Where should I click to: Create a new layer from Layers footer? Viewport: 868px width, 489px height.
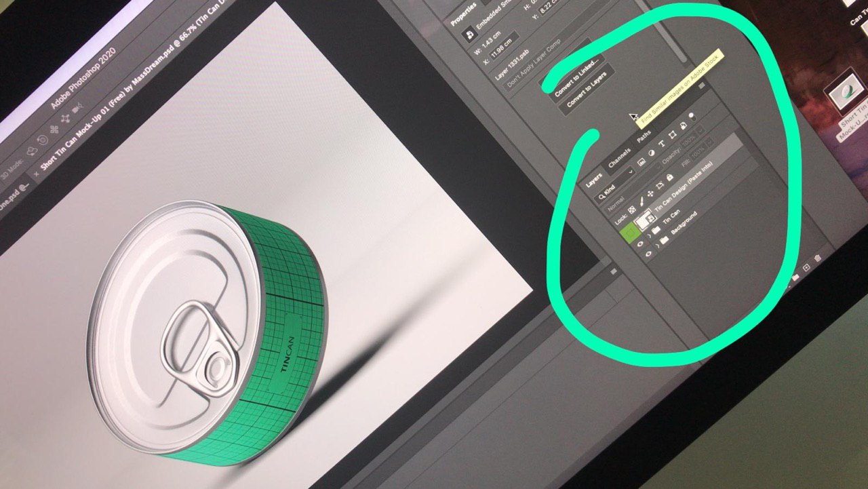click(x=807, y=267)
